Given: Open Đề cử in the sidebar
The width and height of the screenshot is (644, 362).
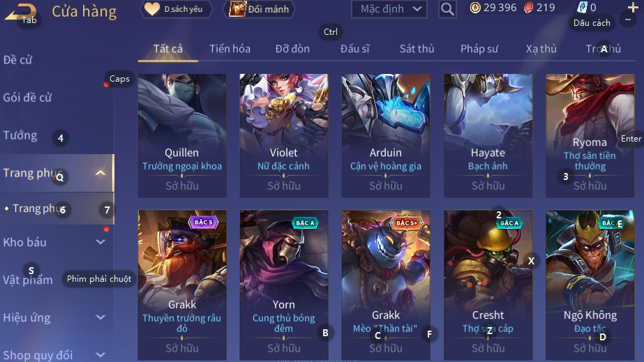Looking at the screenshot, I should click(17, 60).
